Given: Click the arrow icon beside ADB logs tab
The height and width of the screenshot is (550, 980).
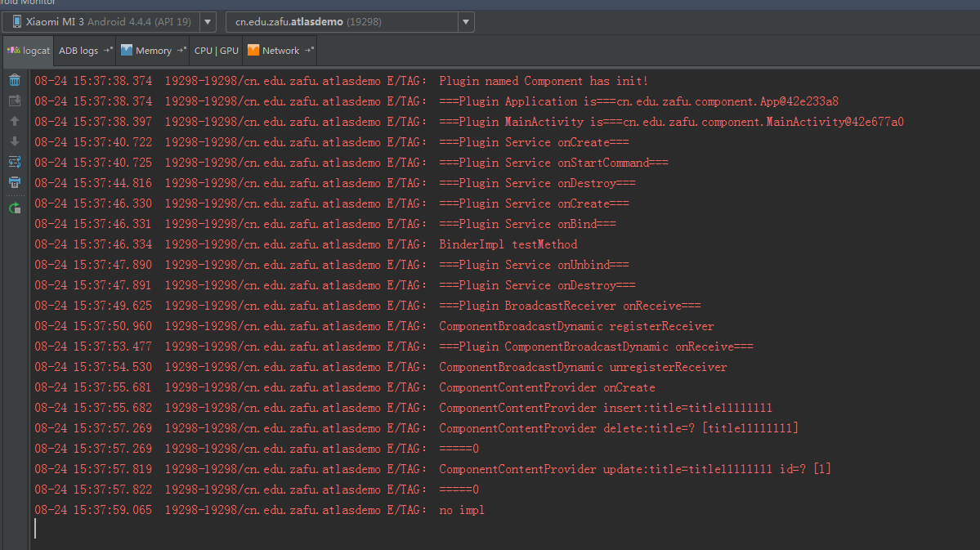Looking at the screenshot, I should 108,51.
